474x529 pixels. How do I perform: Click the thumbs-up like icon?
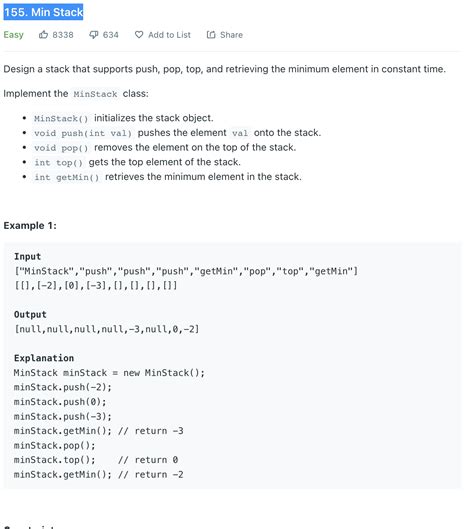click(x=43, y=34)
